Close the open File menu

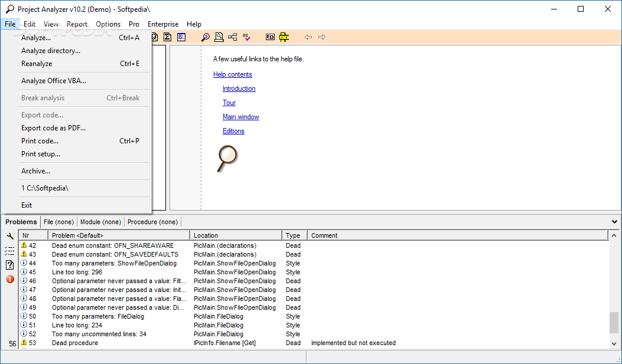click(10, 24)
